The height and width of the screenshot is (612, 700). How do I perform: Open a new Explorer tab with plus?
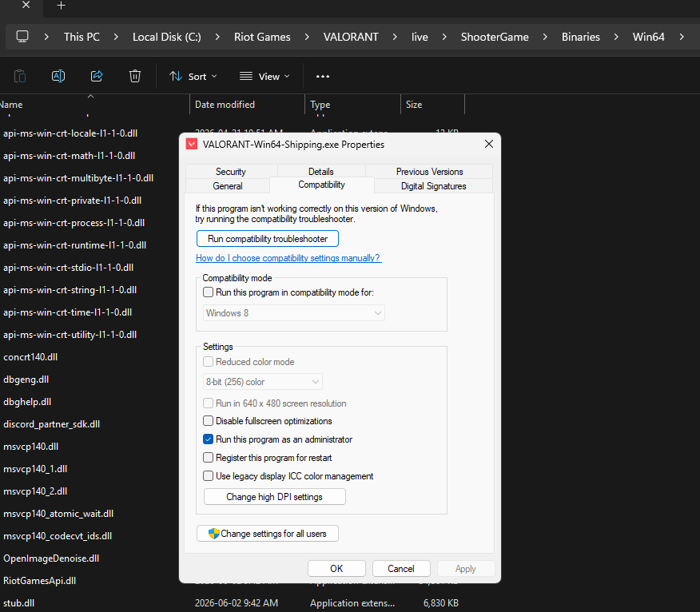click(62, 6)
